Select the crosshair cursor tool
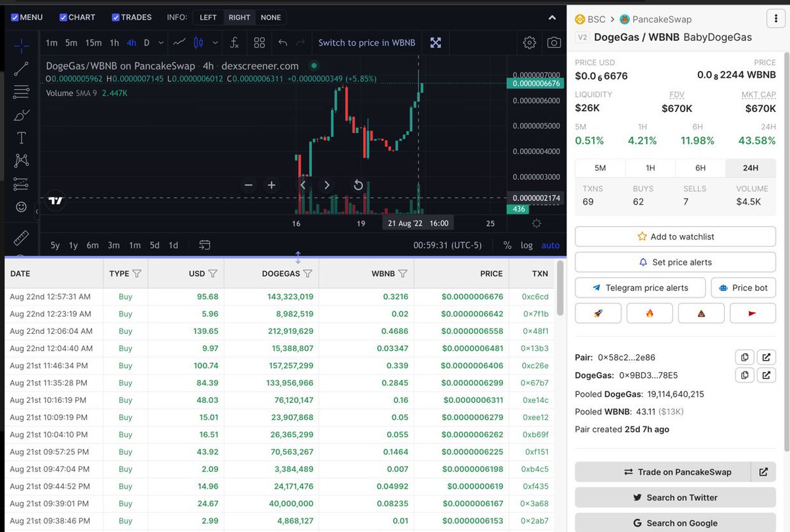 (x=21, y=46)
